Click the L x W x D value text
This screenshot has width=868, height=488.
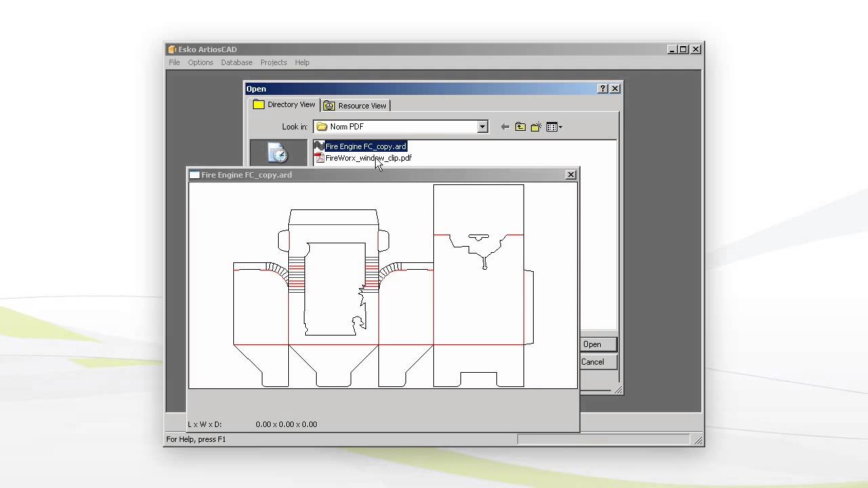tap(286, 424)
